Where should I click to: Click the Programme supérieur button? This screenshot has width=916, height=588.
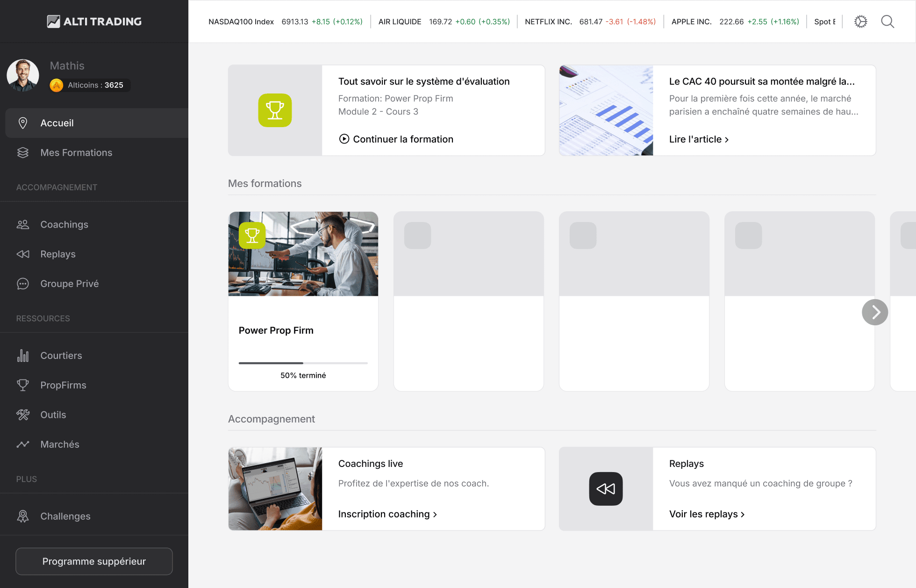tap(93, 561)
